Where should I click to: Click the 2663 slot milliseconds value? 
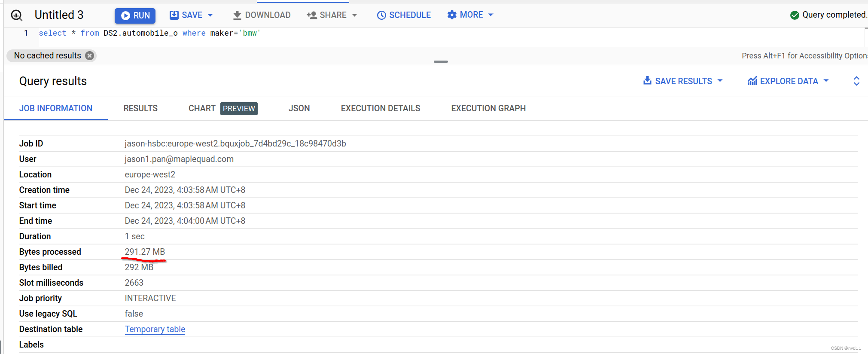tap(134, 283)
